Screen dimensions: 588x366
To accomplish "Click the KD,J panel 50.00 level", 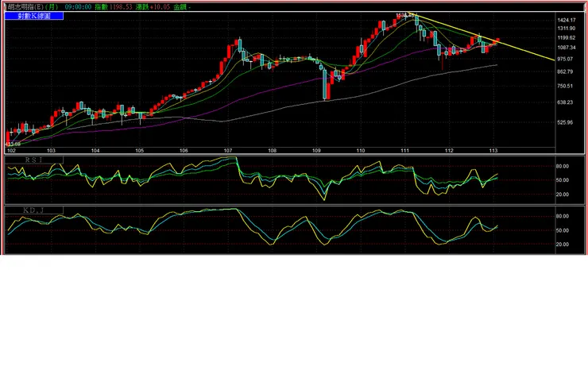I will tap(562, 230).
